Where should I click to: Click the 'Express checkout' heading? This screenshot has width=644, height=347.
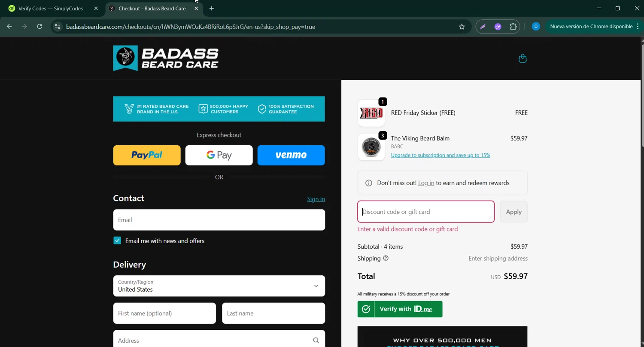point(219,135)
